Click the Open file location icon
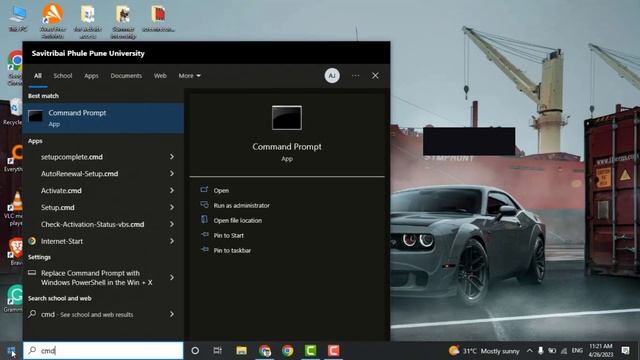This screenshot has height=360, width=640. tap(204, 220)
